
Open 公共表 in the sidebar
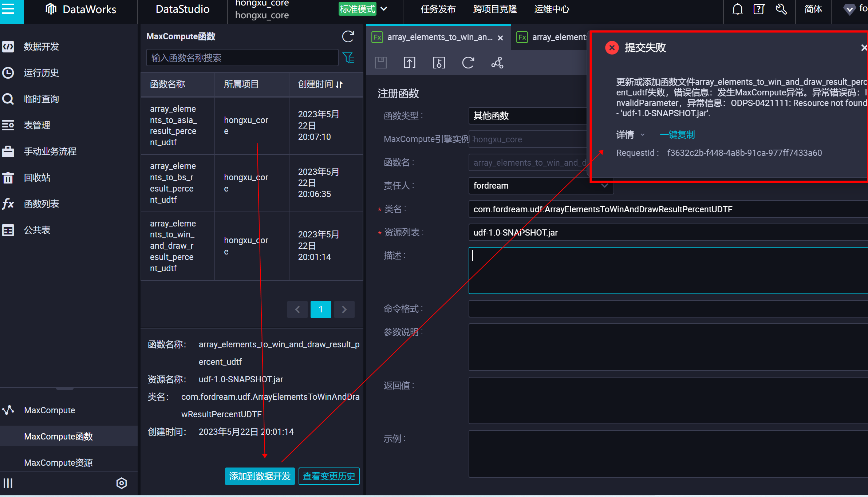(37, 230)
